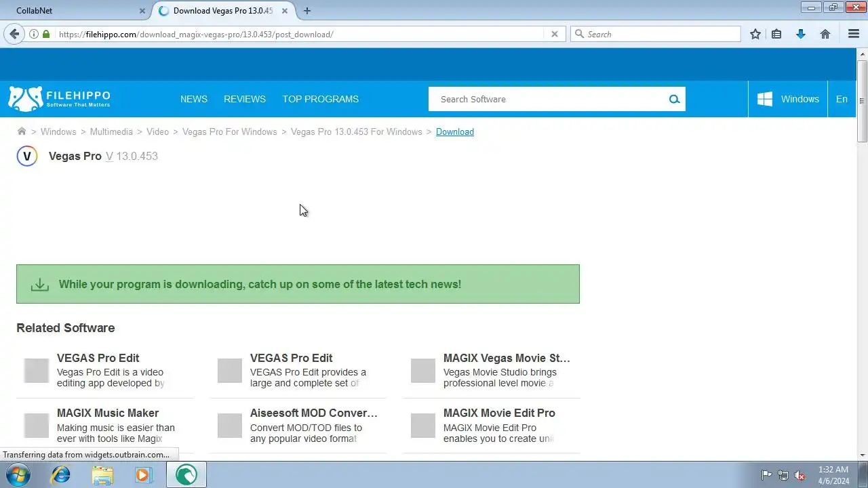The width and height of the screenshot is (868, 488).
Task: Click the scrollbar up arrow
Action: pos(862,54)
